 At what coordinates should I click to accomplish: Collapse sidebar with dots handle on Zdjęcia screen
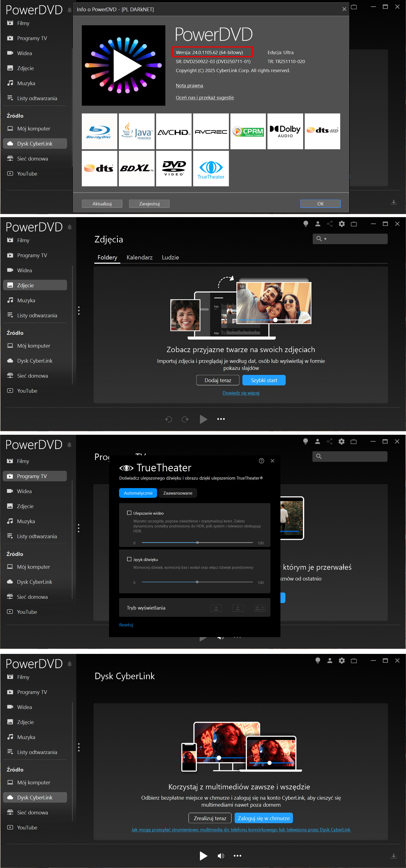(x=79, y=310)
